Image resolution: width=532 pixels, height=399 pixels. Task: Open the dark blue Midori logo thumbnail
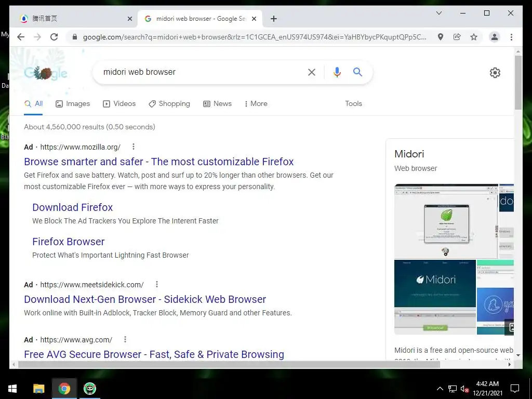click(x=435, y=297)
